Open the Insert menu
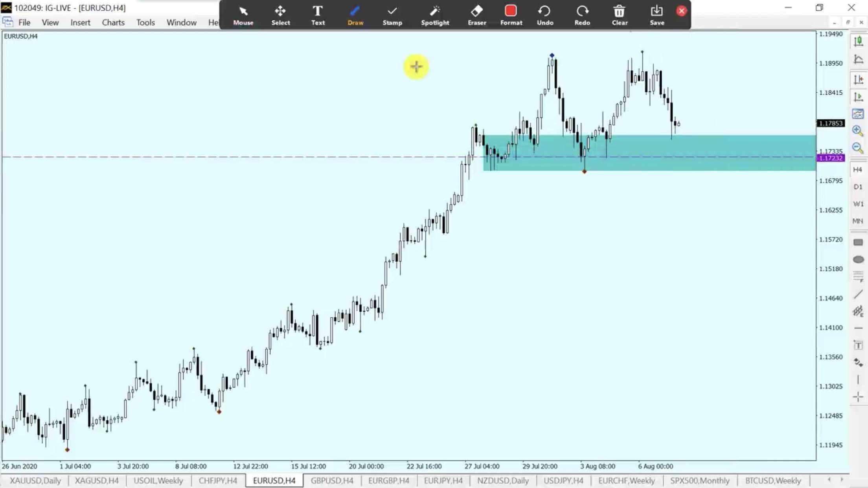This screenshot has width=868, height=488. [80, 22]
